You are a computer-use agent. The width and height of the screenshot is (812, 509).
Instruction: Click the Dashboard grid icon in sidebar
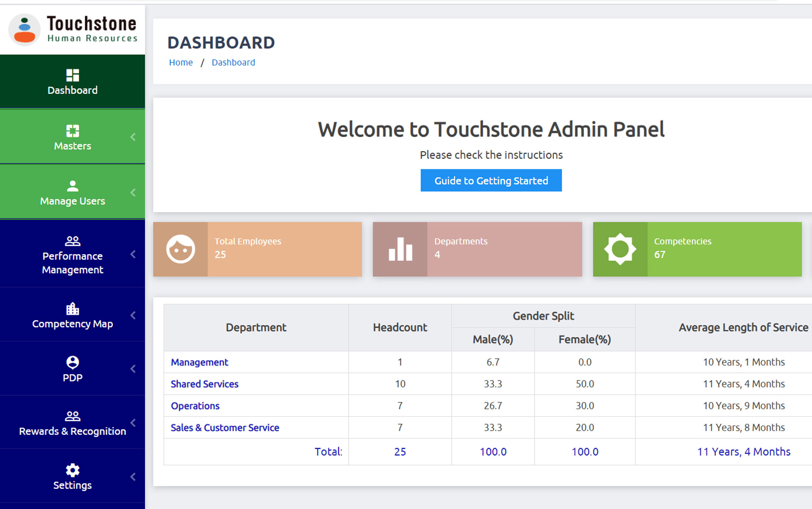tap(72, 75)
